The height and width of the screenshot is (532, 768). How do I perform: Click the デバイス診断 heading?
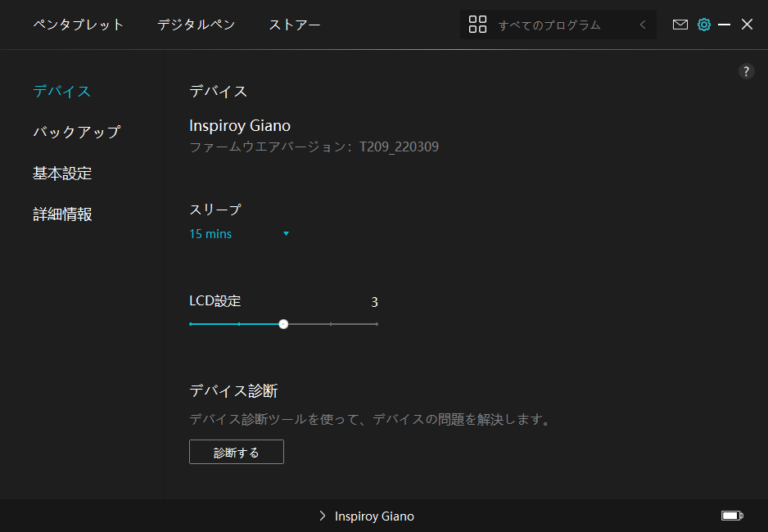233,390
